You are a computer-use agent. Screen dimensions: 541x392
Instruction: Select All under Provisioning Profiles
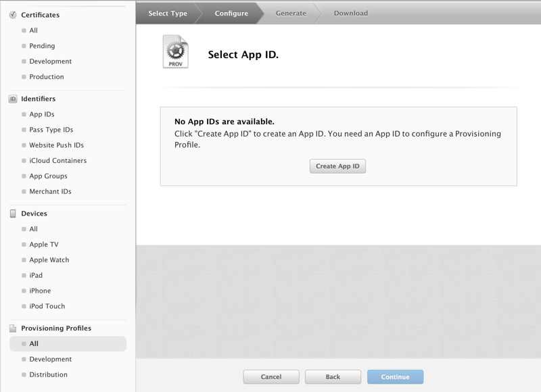coord(68,344)
